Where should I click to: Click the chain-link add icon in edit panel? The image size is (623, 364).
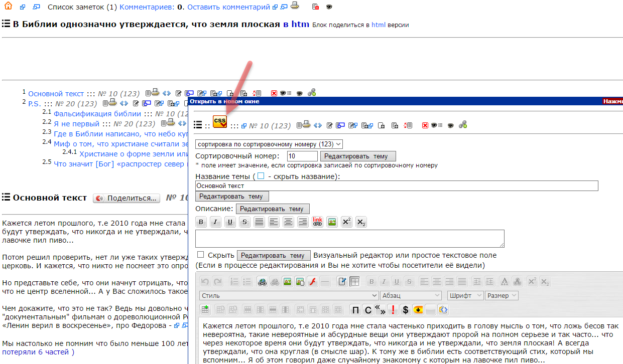pyautogui.click(x=463, y=125)
